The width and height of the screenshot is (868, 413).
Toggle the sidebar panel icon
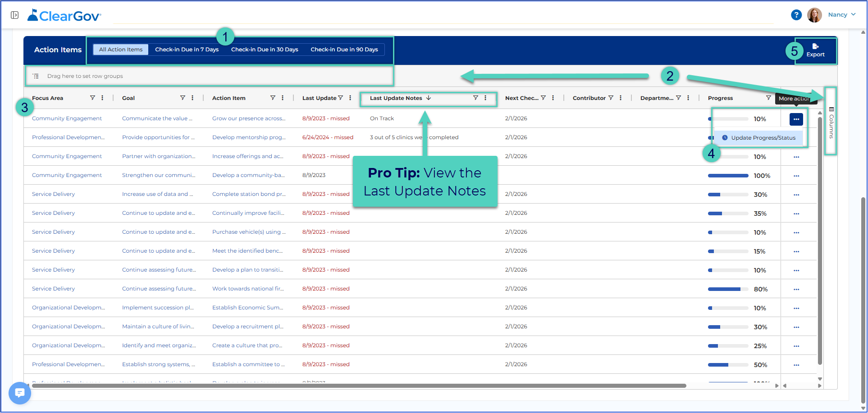[14, 15]
